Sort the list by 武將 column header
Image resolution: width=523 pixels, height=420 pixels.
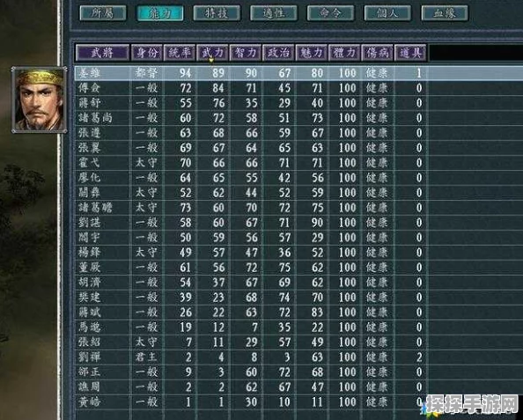coord(102,53)
